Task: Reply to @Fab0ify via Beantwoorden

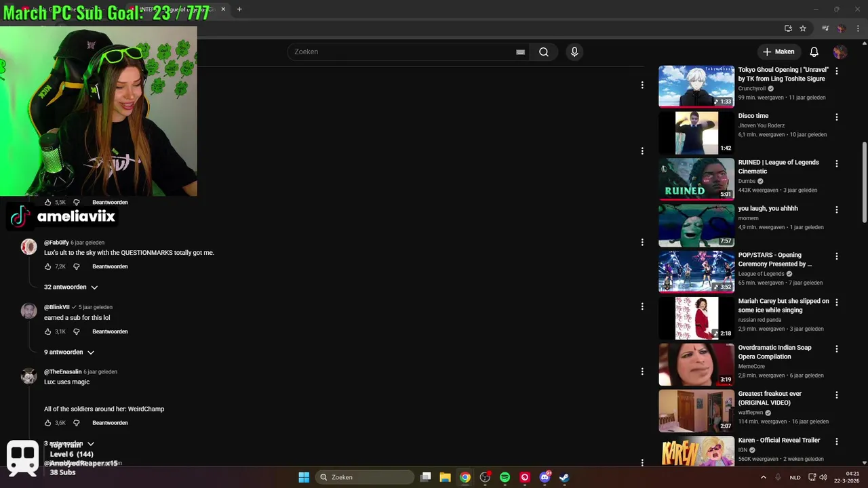Action: (110, 266)
